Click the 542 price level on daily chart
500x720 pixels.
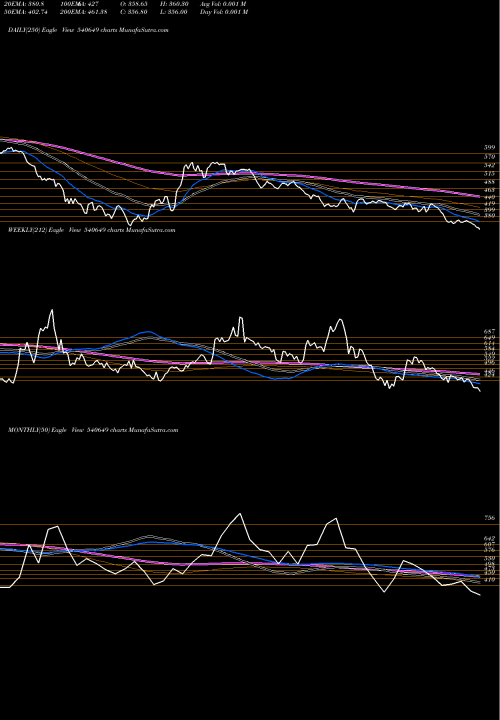[489, 165]
